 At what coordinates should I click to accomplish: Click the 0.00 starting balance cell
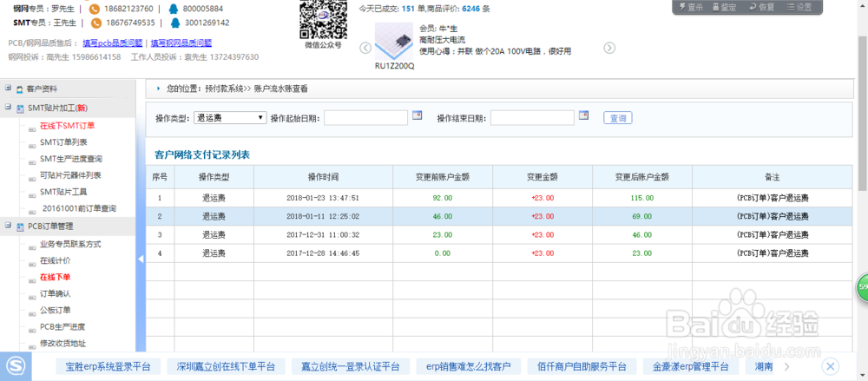pyautogui.click(x=443, y=253)
